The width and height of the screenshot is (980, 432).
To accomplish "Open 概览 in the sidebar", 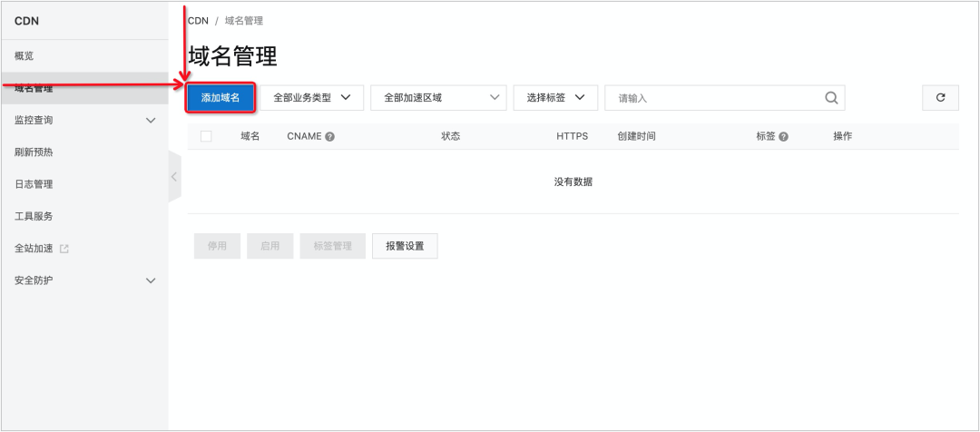I will [x=84, y=56].
